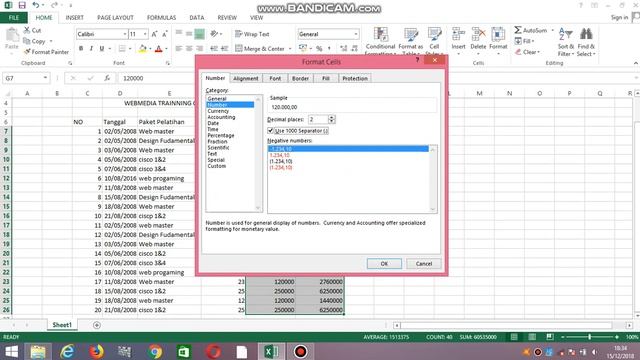Open the Font name Calibri dropdown
Viewport: 640px width, 360px height.
(x=125, y=34)
